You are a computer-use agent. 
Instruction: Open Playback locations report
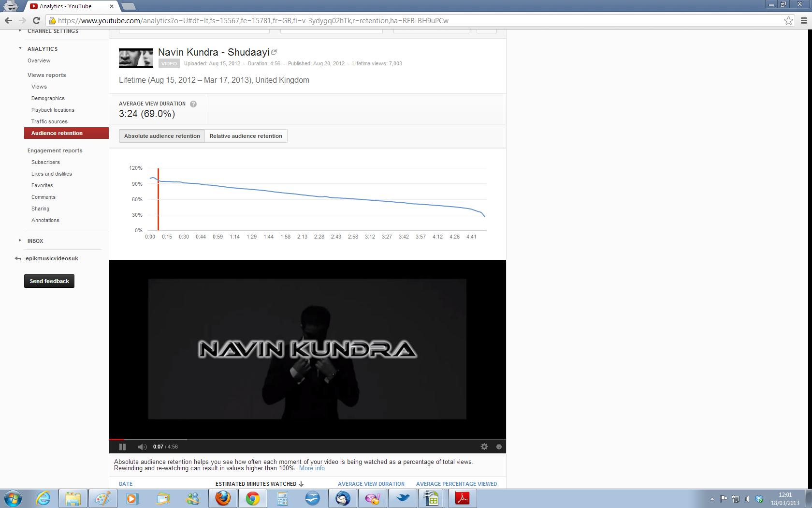pyautogui.click(x=53, y=110)
